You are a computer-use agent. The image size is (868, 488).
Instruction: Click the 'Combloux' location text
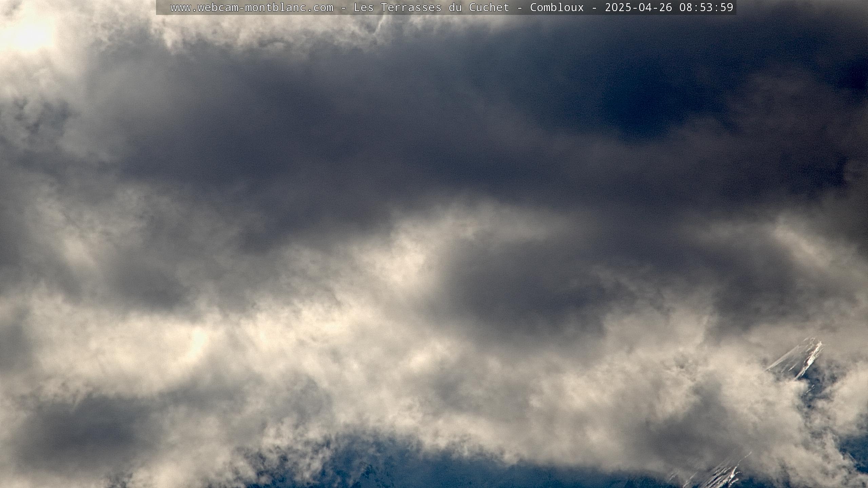(x=557, y=7)
